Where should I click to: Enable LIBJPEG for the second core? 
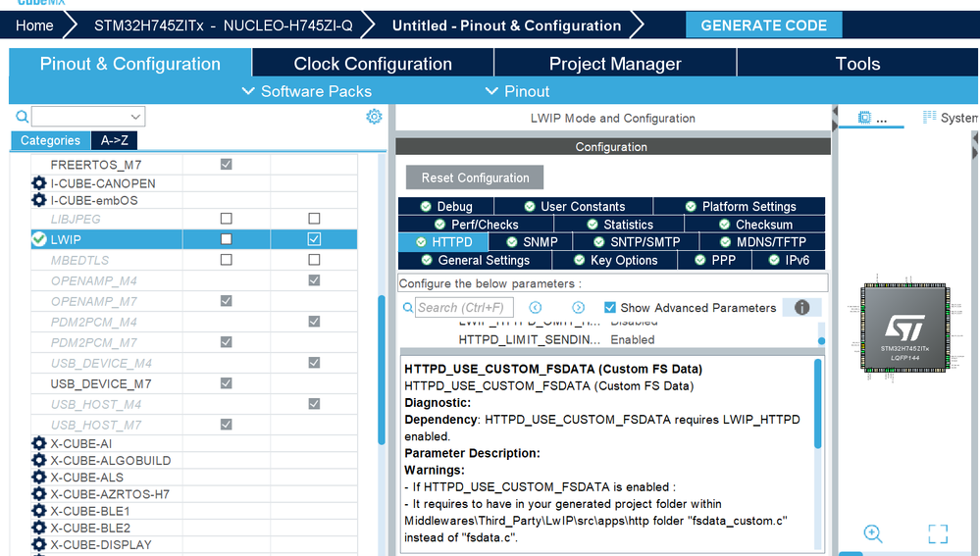314,219
